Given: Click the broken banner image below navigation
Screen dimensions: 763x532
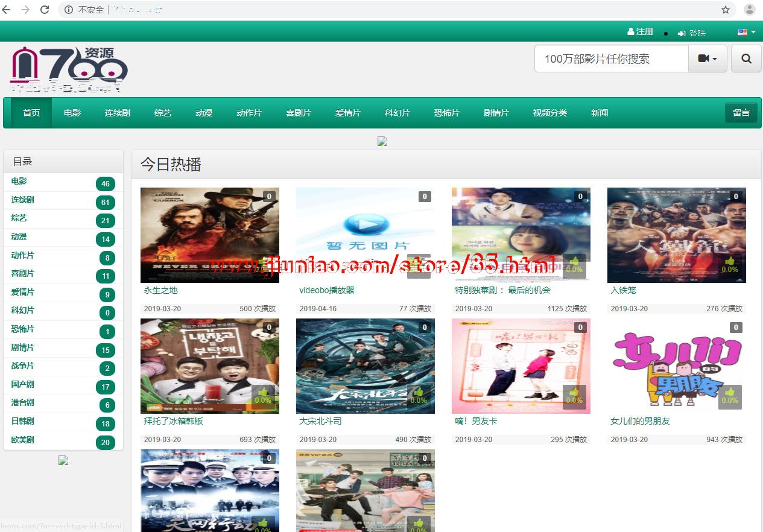Looking at the screenshot, I should coord(382,141).
